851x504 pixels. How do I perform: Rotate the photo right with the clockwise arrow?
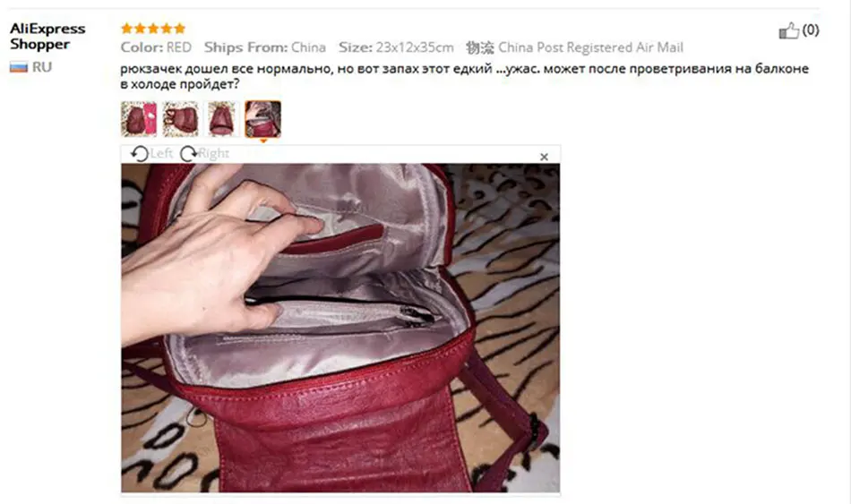pos(188,154)
